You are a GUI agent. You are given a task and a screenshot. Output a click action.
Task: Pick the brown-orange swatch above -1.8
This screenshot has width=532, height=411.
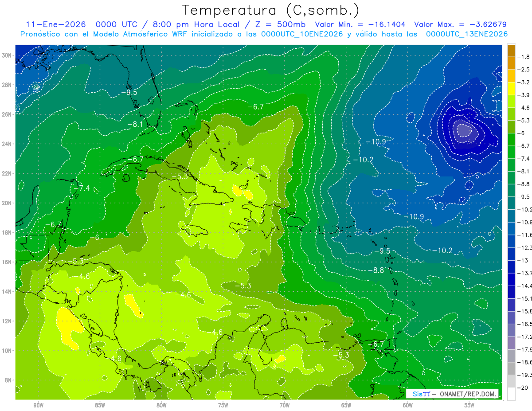pyautogui.click(x=511, y=50)
